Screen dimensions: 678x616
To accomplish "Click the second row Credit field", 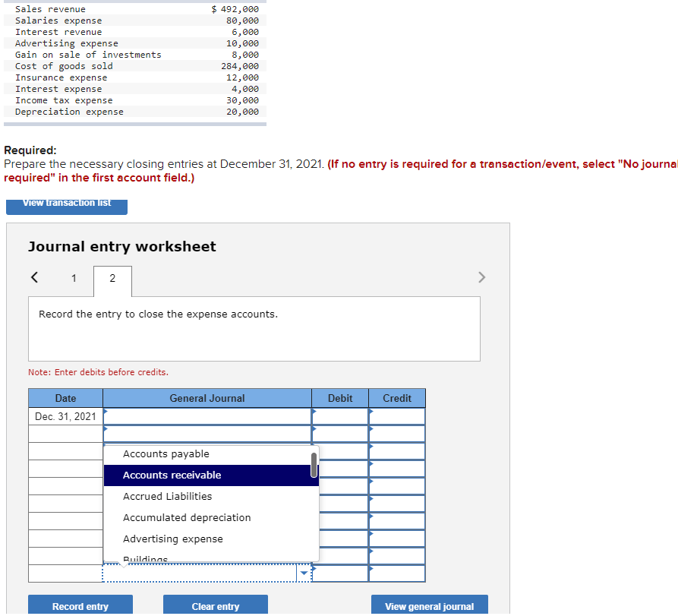I will tap(397, 434).
